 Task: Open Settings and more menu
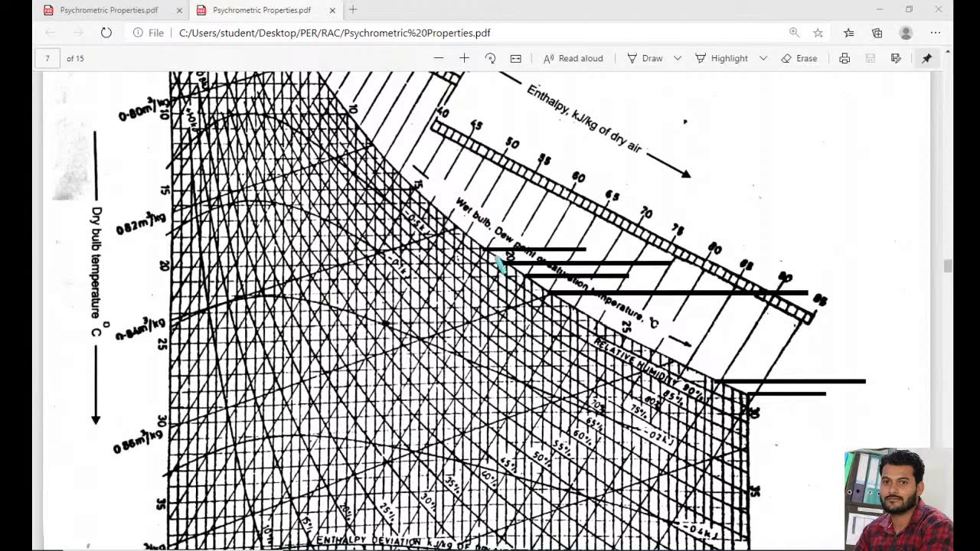pyautogui.click(x=936, y=33)
